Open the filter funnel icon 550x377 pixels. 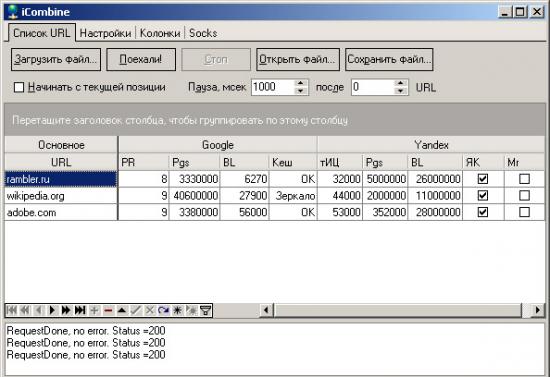pyautogui.click(x=205, y=310)
